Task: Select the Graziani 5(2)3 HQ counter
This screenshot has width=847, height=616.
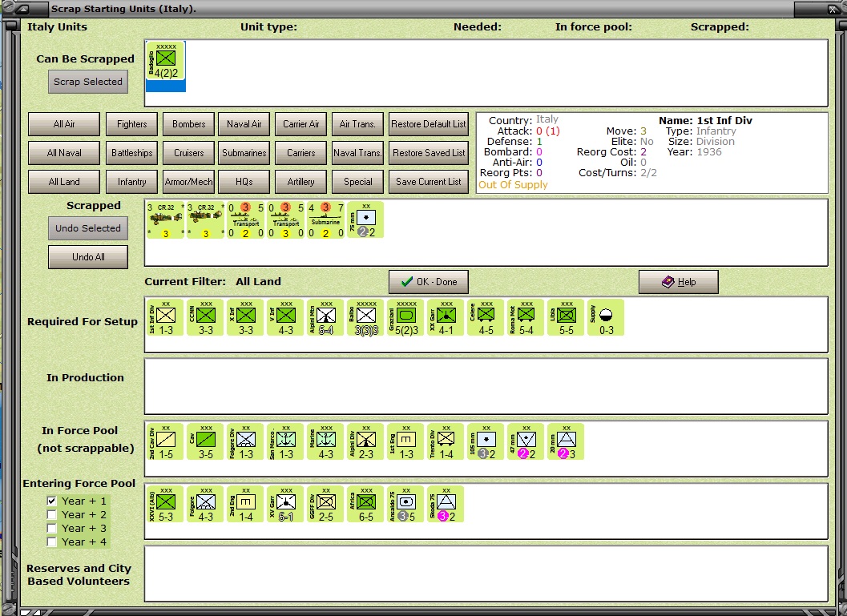Action: [406, 317]
